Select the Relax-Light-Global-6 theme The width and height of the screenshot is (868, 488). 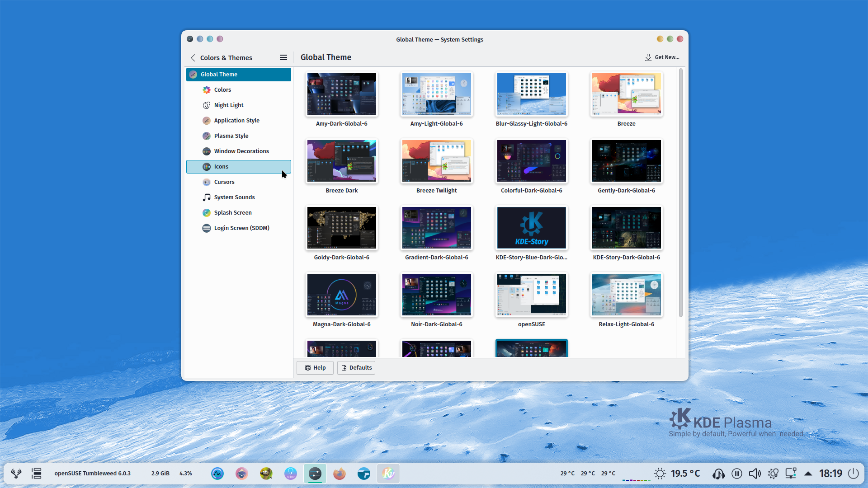tap(627, 295)
